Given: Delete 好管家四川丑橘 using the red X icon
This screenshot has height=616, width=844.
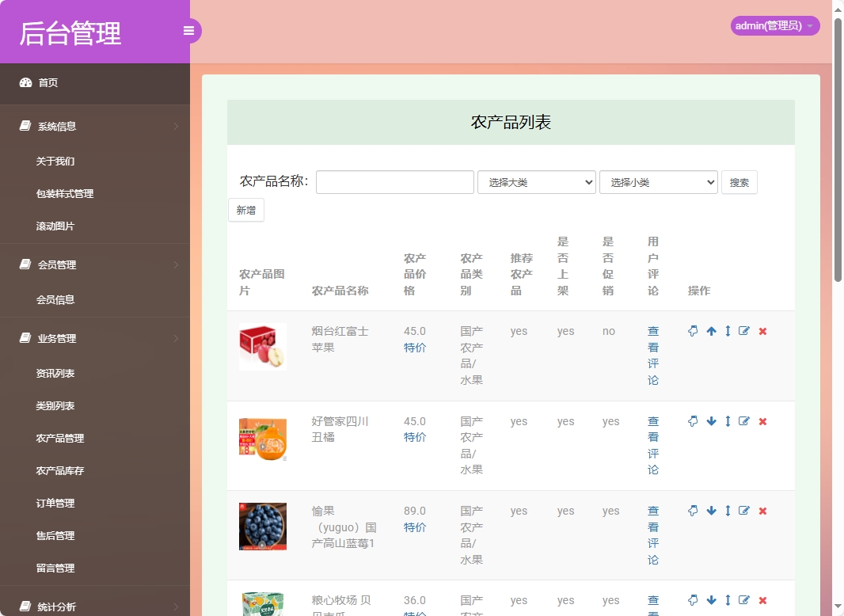Looking at the screenshot, I should [x=762, y=421].
